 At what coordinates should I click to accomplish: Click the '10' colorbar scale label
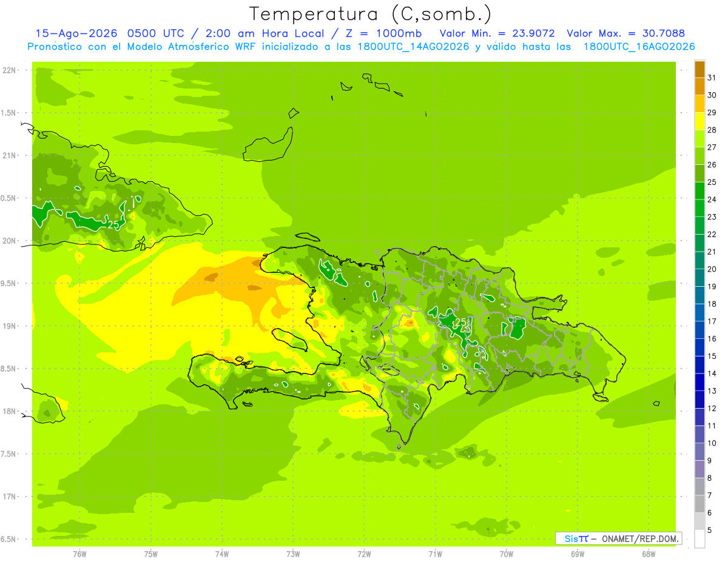[712, 443]
